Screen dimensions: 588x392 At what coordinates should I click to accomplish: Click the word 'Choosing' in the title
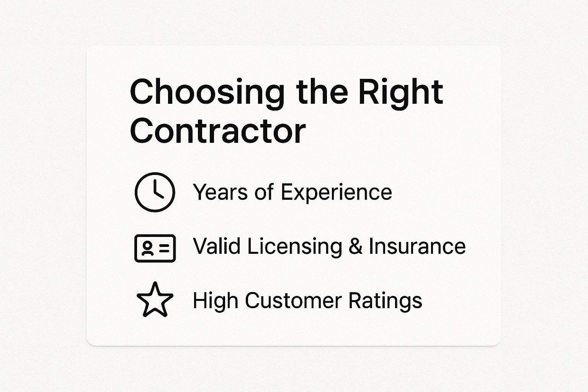coord(207,92)
